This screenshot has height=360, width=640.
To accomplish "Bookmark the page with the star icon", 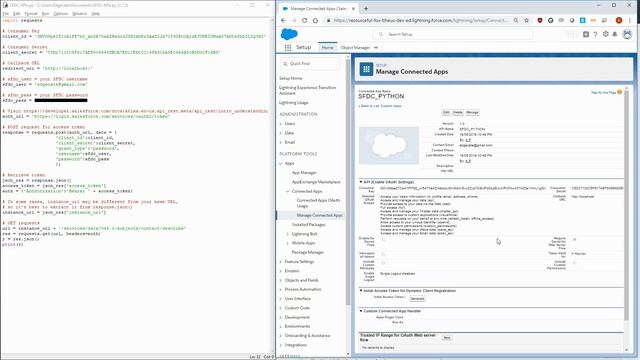I will coord(527,20).
